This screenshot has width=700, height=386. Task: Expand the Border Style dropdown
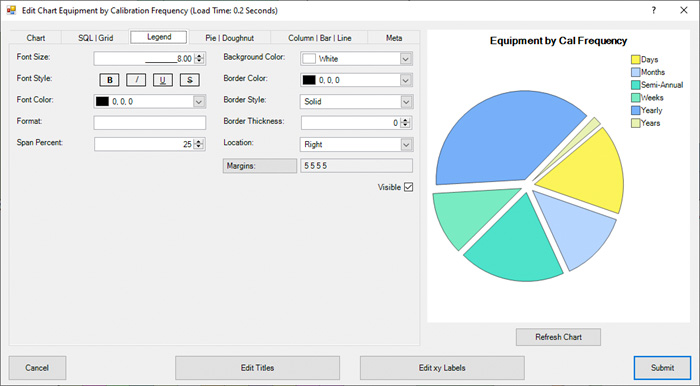tap(405, 102)
